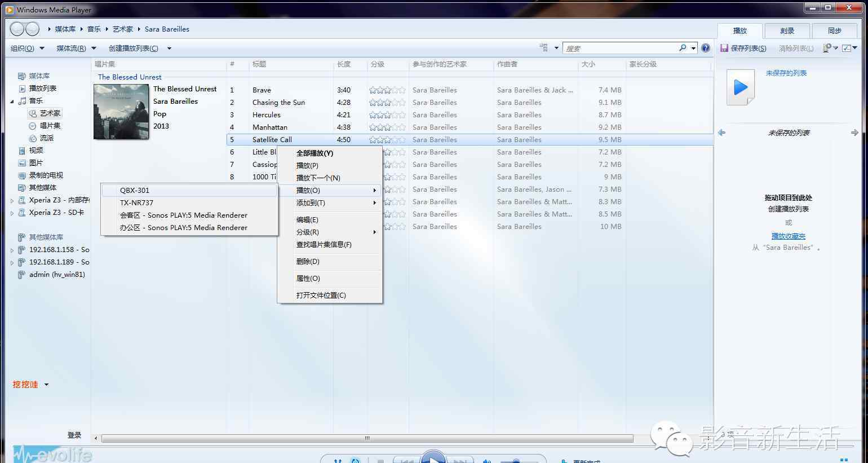Open the 挖挖哇 dropdown

30,384
